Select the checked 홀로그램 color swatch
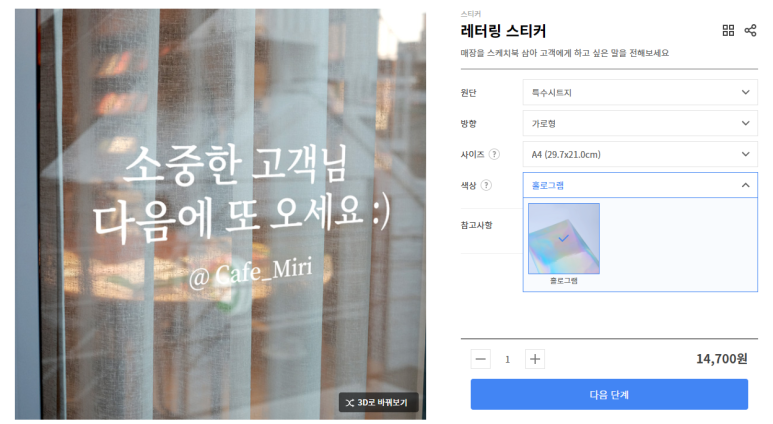 coord(564,239)
